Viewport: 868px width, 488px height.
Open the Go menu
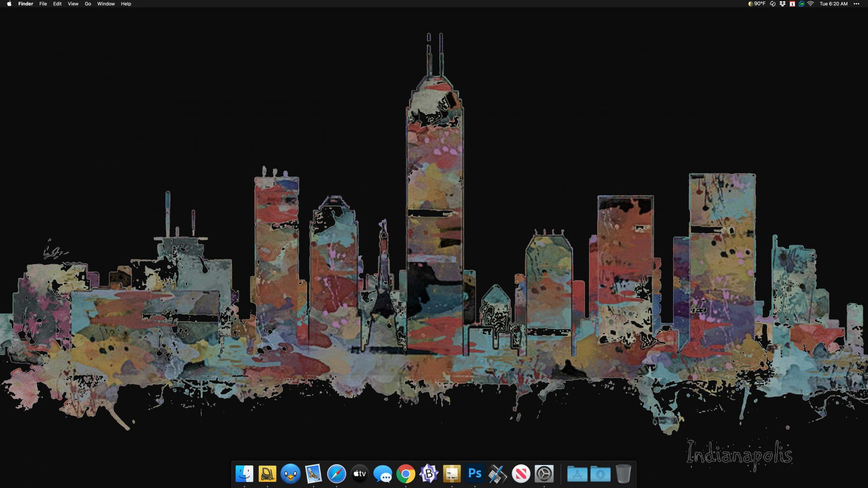88,3
